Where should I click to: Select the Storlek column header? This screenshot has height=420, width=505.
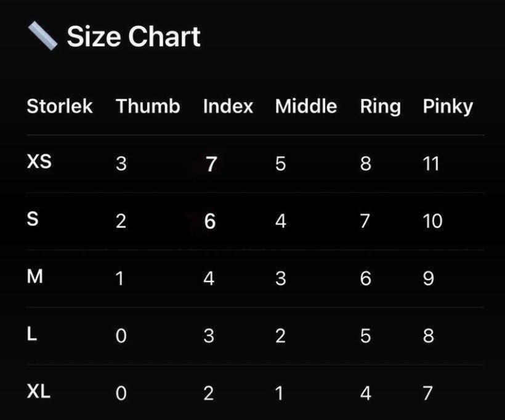(60, 107)
